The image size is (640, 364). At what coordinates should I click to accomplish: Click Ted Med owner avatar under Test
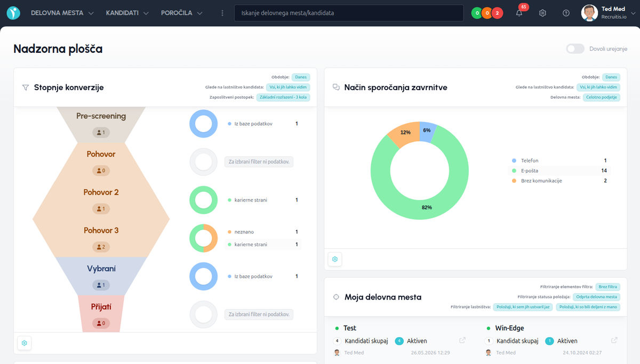coord(337,353)
